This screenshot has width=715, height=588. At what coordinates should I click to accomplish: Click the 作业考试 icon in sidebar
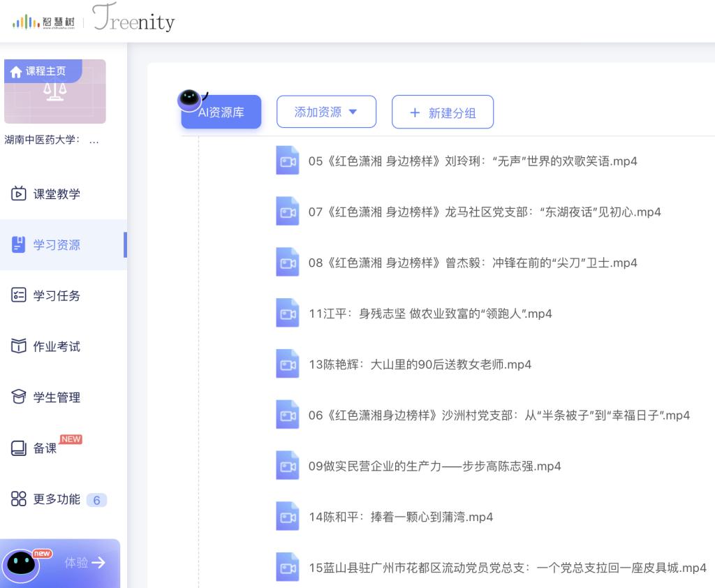click(x=19, y=346)
